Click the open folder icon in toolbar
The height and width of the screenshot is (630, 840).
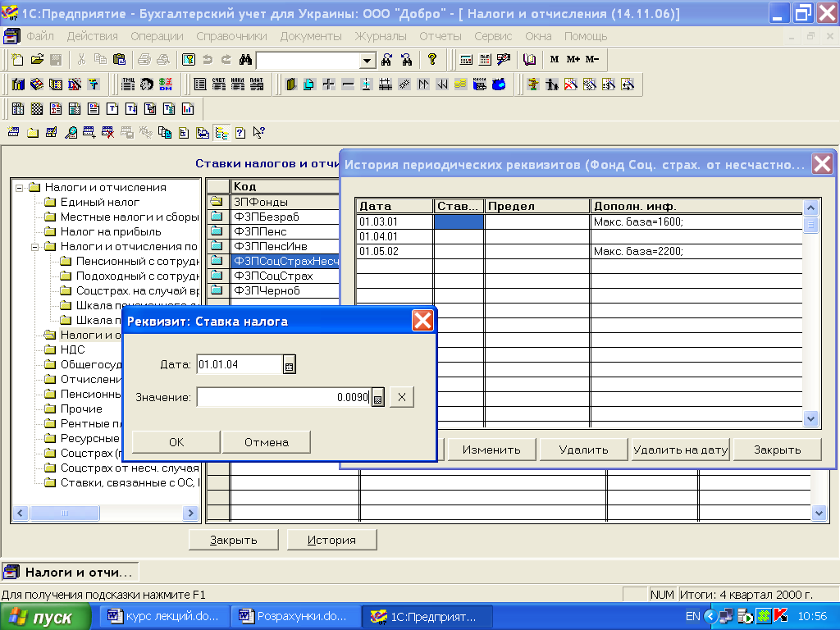(x=37, y=60)
